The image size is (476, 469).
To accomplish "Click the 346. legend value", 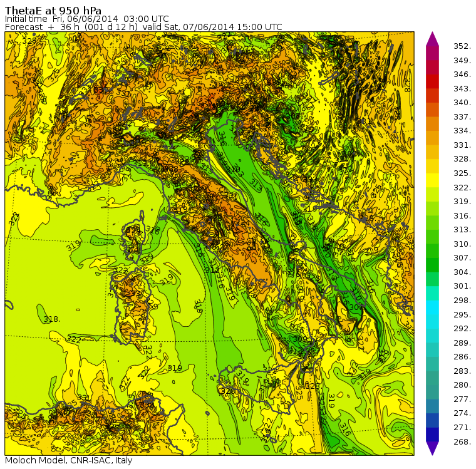I will click(462, 75).
